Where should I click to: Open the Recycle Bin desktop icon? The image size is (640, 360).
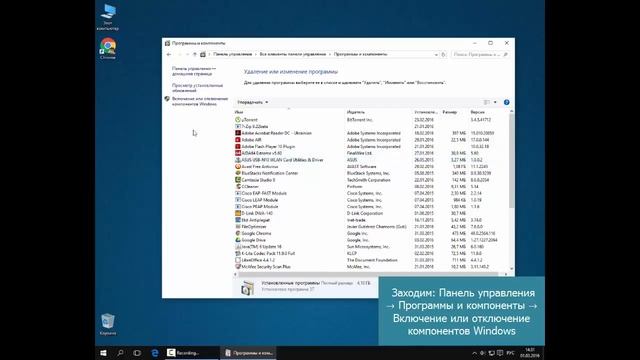click(108, 324)
